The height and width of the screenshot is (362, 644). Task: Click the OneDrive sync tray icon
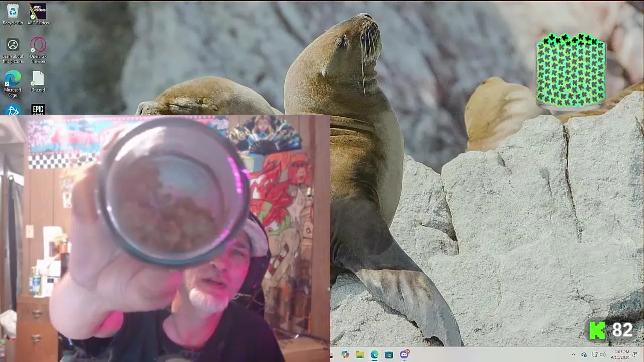pos(584,355)
